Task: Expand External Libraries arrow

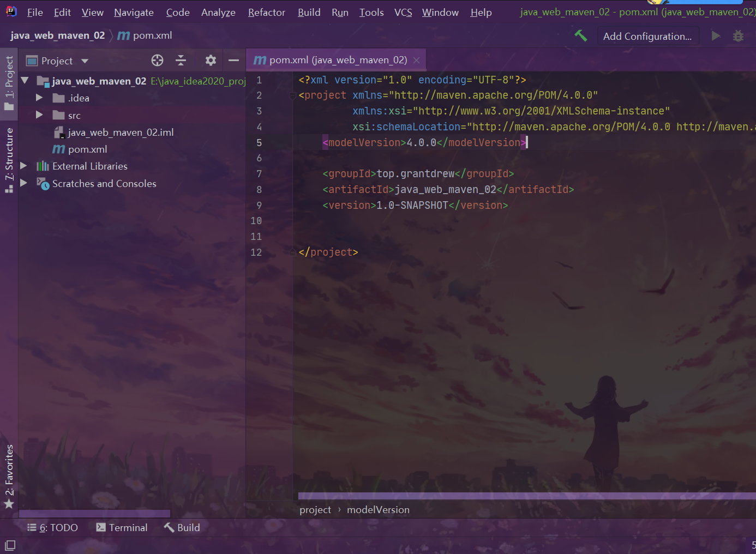Action: [x=23, y=166]
